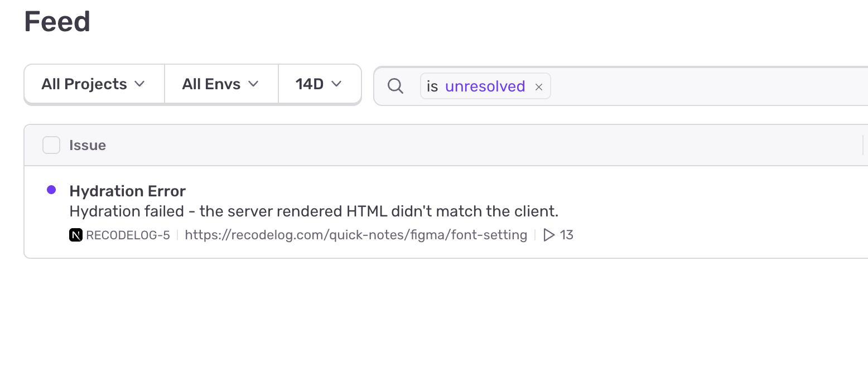Expand the All Envs environment filter
This screenshot has width=868, height=376.
(x=221, y=84)
